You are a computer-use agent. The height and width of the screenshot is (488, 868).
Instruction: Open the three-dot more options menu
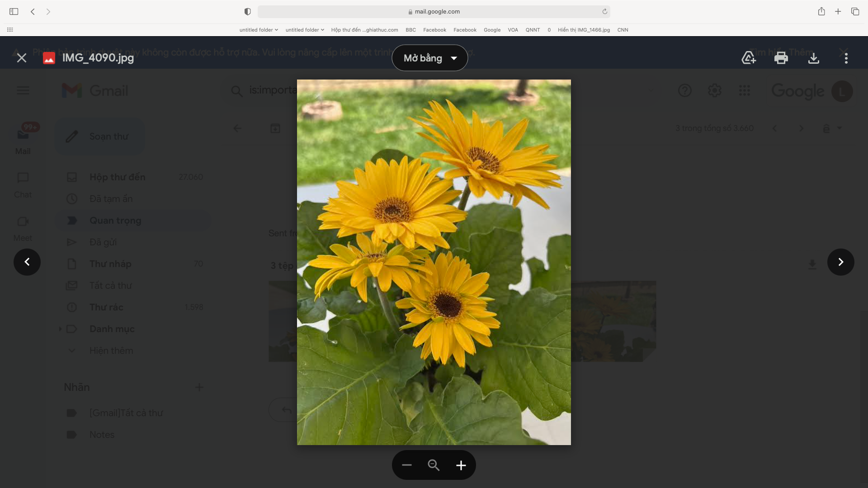click(x=846, y=58)
